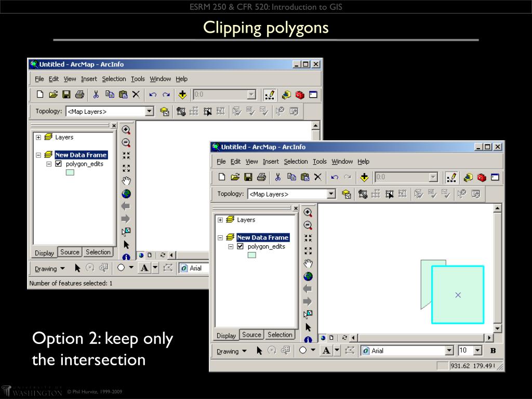Select the Pan hand tool in the front window

pyautogui.click(x=308, y=263)
